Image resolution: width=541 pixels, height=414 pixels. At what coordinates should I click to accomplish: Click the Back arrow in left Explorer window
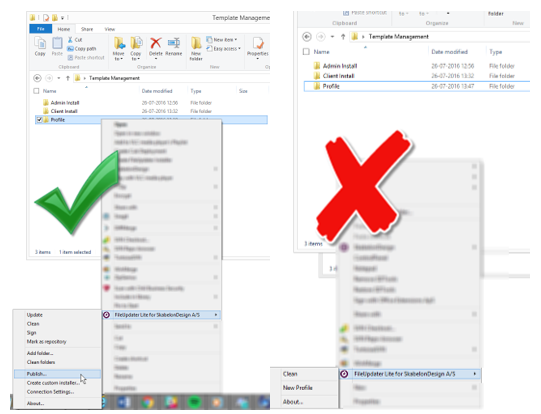[x=37, y=78]
